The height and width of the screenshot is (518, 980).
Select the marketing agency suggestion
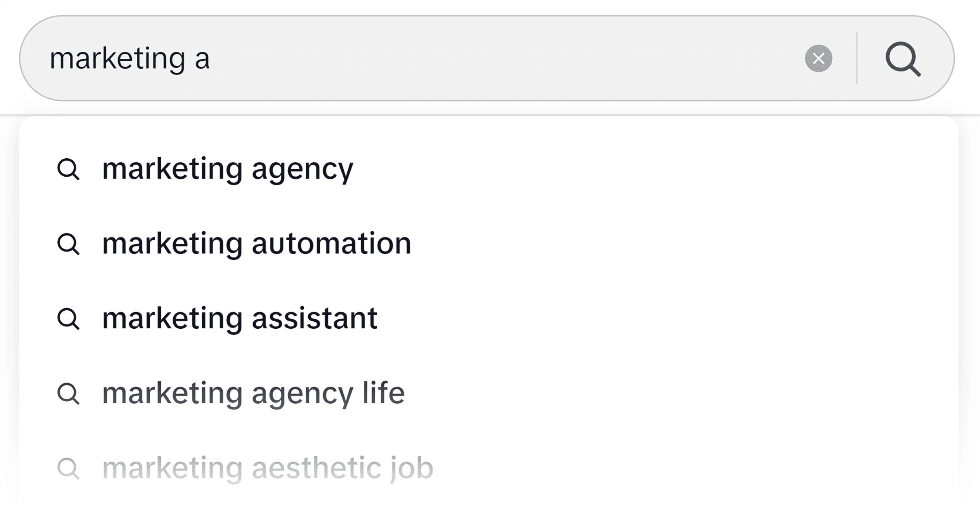(x=227, y=169)
